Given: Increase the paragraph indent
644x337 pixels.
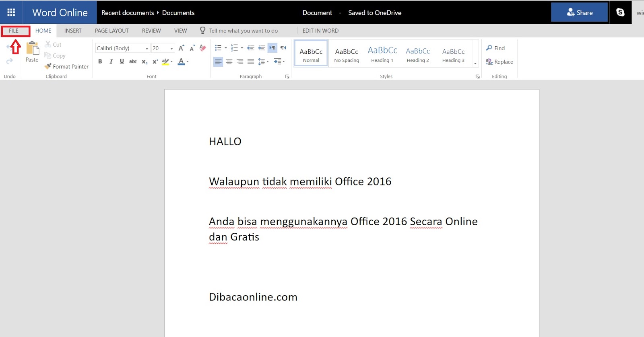Looking at the screenshot, I should [x=262, y=48].
